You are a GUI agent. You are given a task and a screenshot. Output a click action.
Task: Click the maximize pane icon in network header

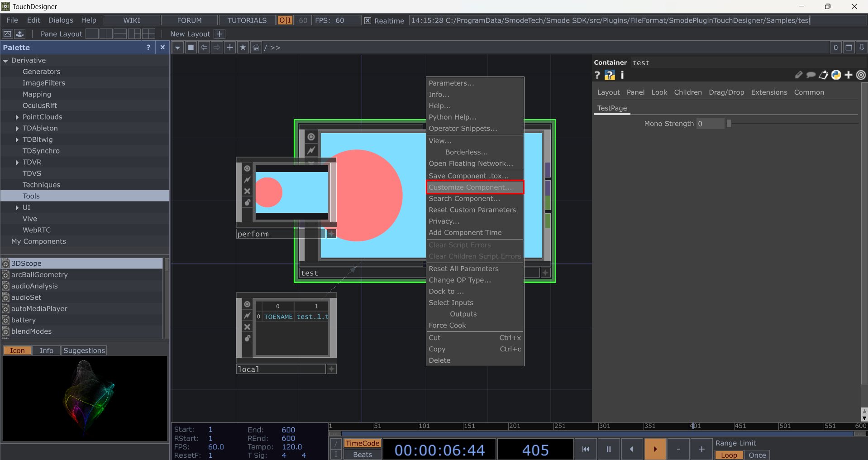coord(849,48)
